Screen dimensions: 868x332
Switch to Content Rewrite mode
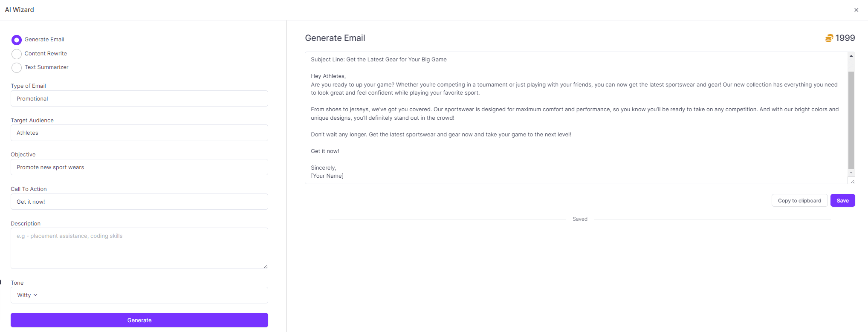pyautogui.click(x=17, y=54)
